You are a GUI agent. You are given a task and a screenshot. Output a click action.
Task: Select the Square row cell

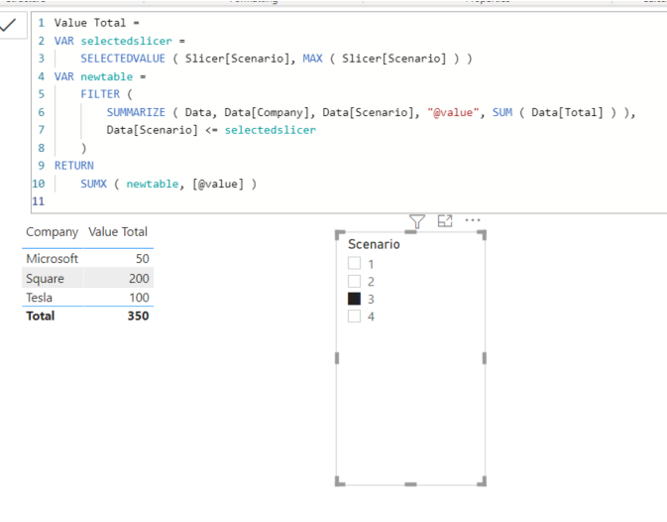point(45,279)
